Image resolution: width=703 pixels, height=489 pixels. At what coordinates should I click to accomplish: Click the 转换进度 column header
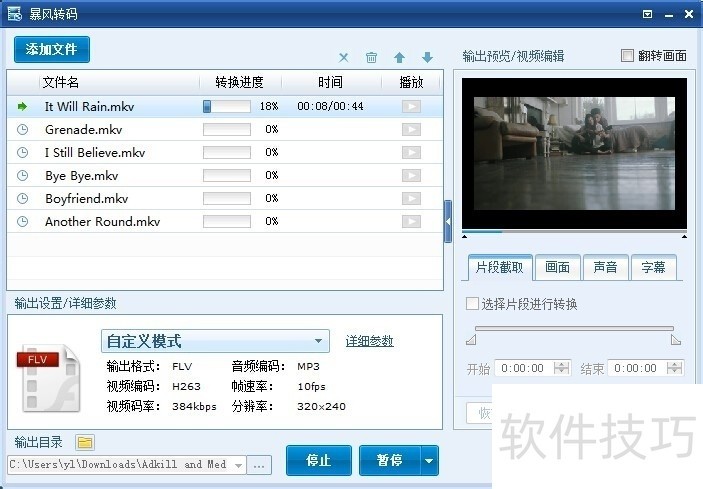click(239, 82)
